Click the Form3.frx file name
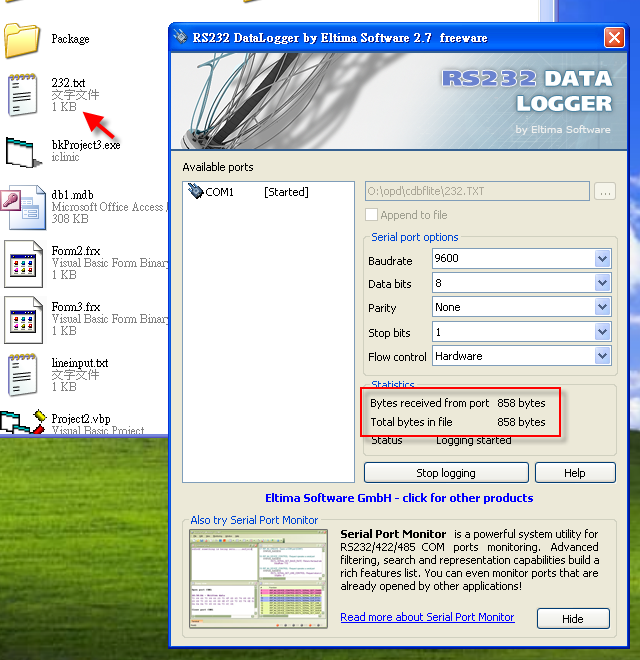The width and height of the screenshot is (640, 660). (x=76, y=307)
